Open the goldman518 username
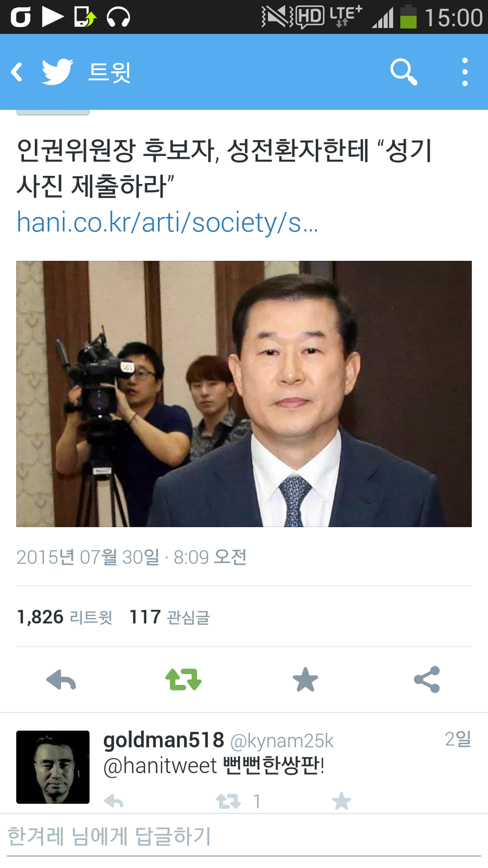Screen dimensions: 488x868 coord(164,740)
